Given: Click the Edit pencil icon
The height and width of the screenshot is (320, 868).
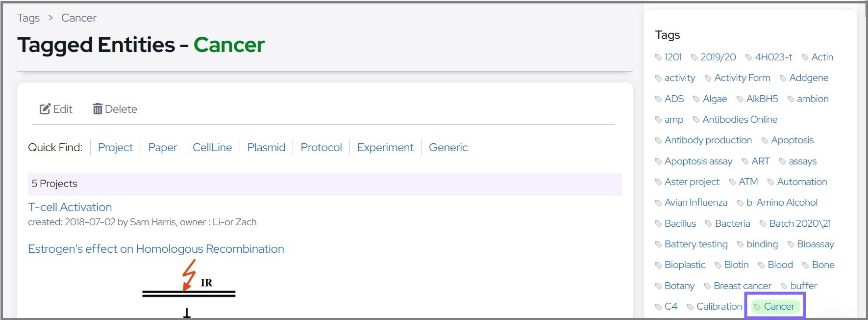Looking at the screenshot, I should [x=45, y=109].
